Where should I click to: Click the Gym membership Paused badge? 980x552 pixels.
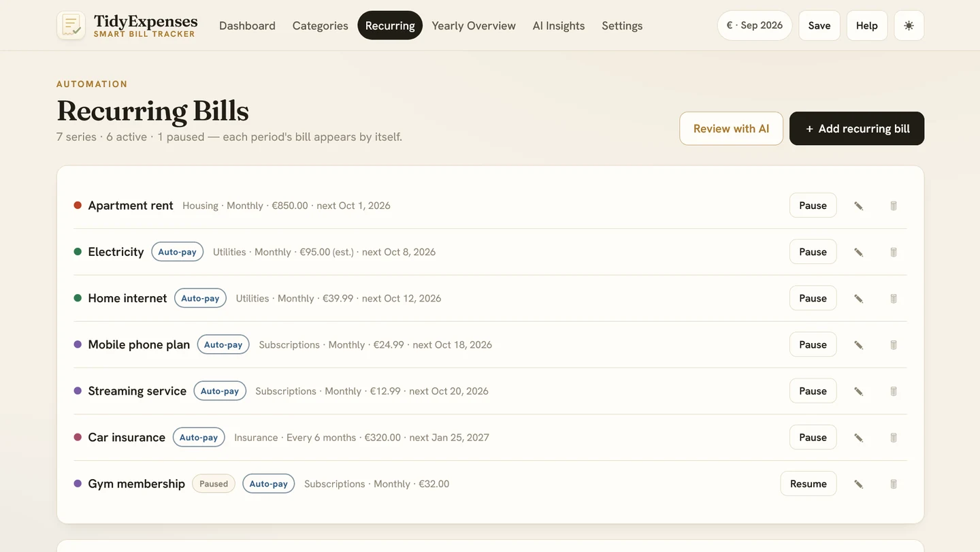214,484
